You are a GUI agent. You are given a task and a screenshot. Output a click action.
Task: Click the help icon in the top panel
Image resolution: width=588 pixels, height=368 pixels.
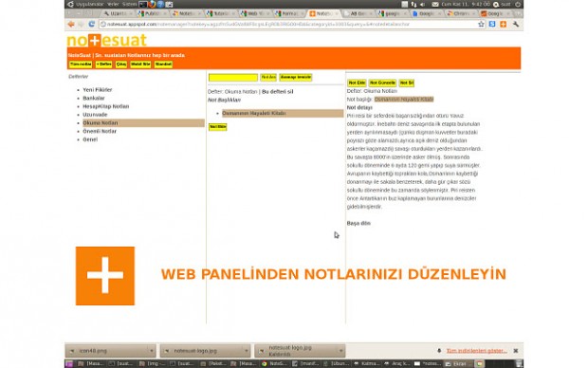coord(160,4)
